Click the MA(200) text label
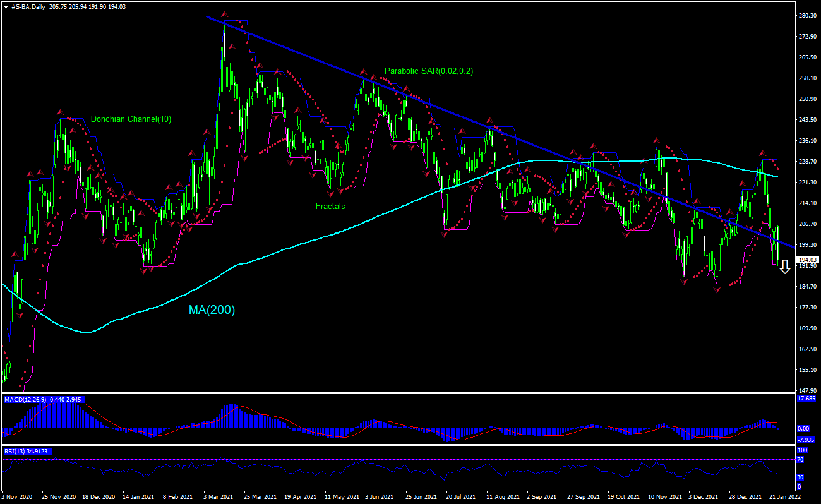Viewport: 821px width, 504px height. coord(210,310)
